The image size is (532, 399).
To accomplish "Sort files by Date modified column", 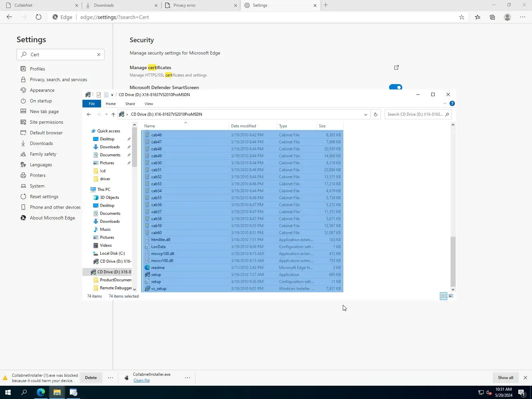I will click(253, 126).
